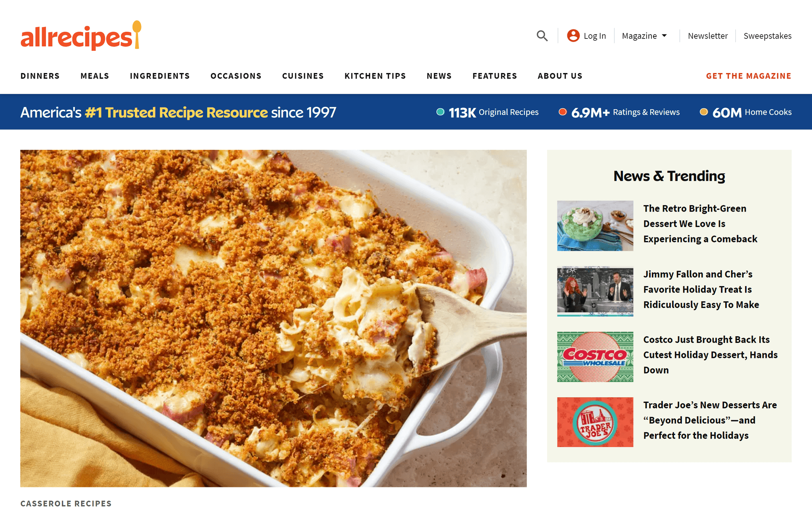Open the large casserole hero image
This screenshot has width=812, height=508.
point(274,318)
